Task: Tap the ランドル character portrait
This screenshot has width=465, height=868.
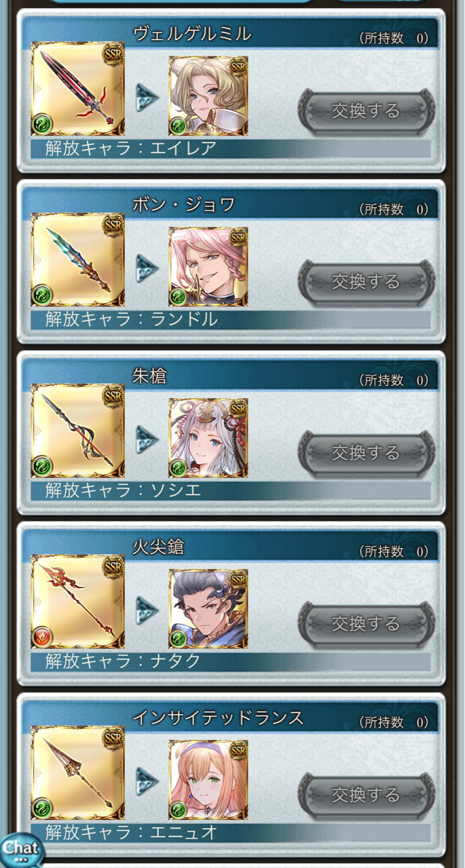Action: [208, 267]
